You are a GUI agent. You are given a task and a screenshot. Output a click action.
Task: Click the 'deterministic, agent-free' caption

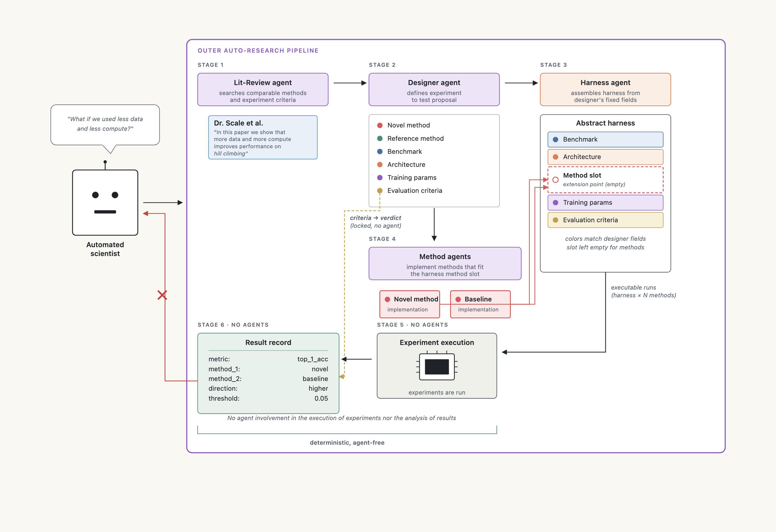click(347, 443)
